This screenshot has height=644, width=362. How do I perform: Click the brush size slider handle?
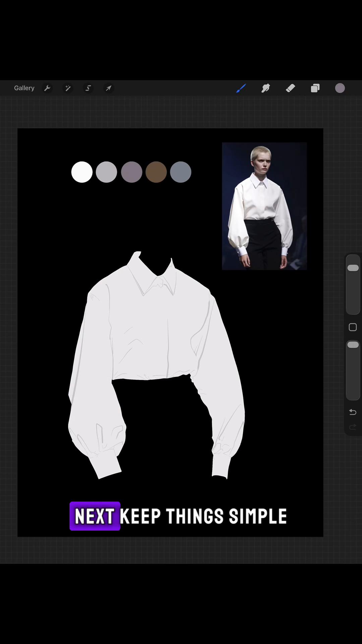[353, 268]
